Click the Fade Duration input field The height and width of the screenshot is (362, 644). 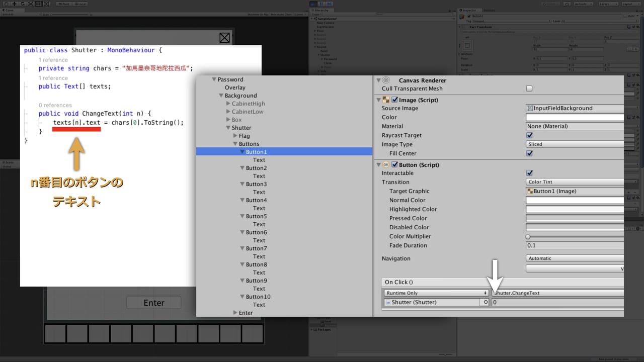coord(575,245)
